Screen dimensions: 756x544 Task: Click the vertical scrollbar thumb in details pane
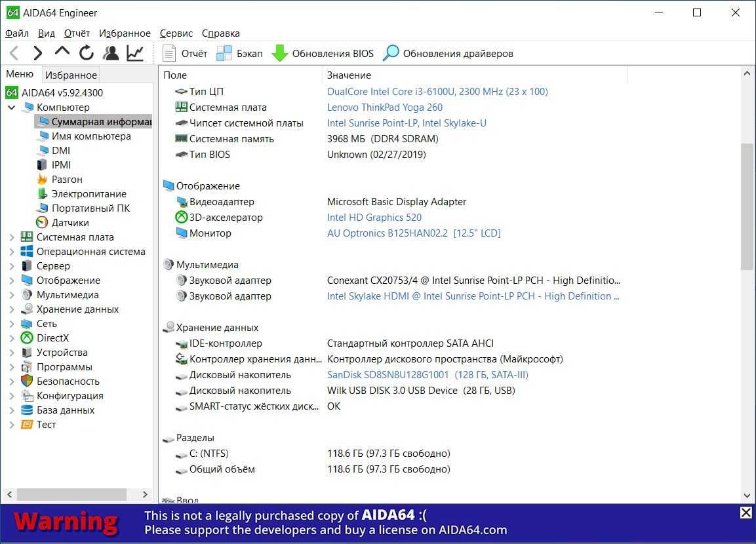click(747, 206)
